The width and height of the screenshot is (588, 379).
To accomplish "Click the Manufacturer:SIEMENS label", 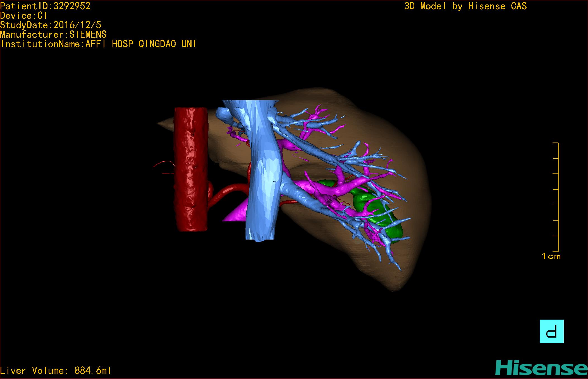I will (53, 35).
